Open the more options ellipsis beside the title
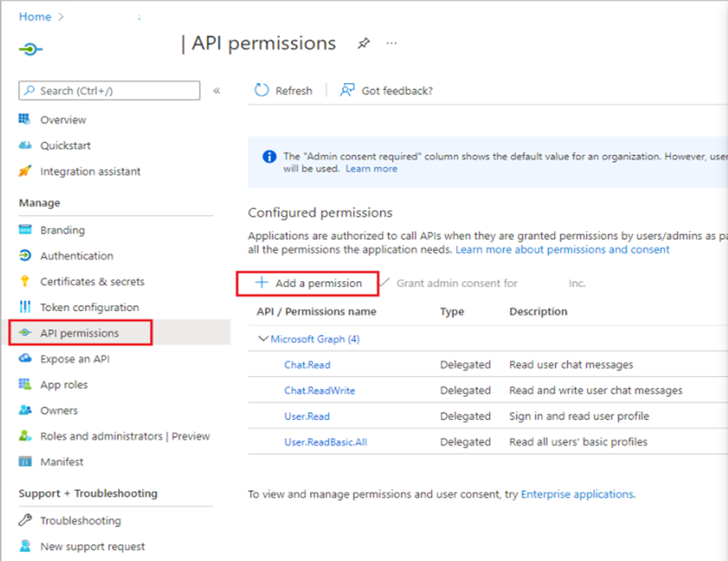The height and width of the screenshot is (561, 728). 392,44
